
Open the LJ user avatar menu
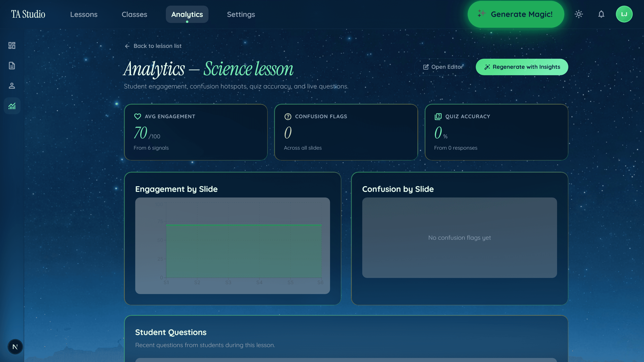pyautogui.click(x=624, y=14)
